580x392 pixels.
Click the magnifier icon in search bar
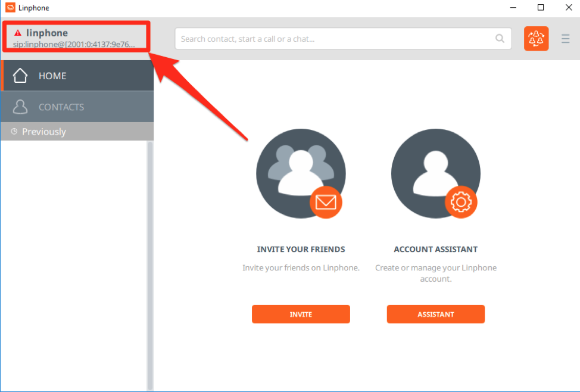[x=500, y=39]
